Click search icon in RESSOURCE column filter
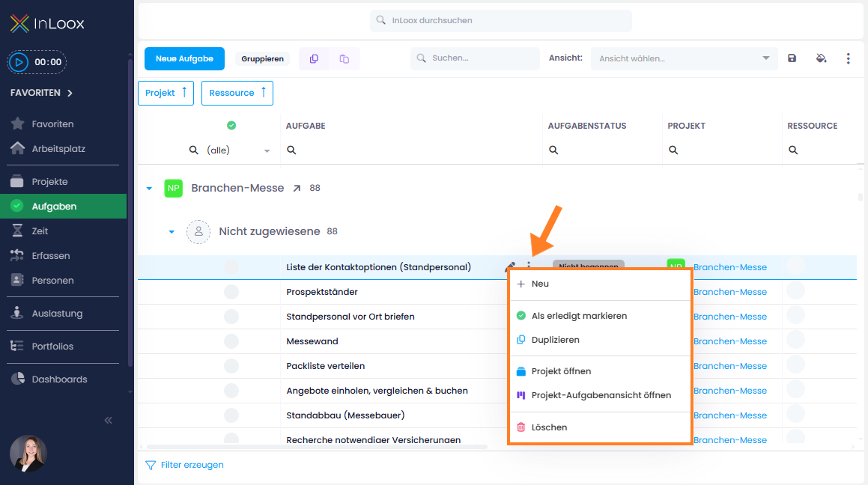This screenshot has height=485, width=868. click(793, 150)
